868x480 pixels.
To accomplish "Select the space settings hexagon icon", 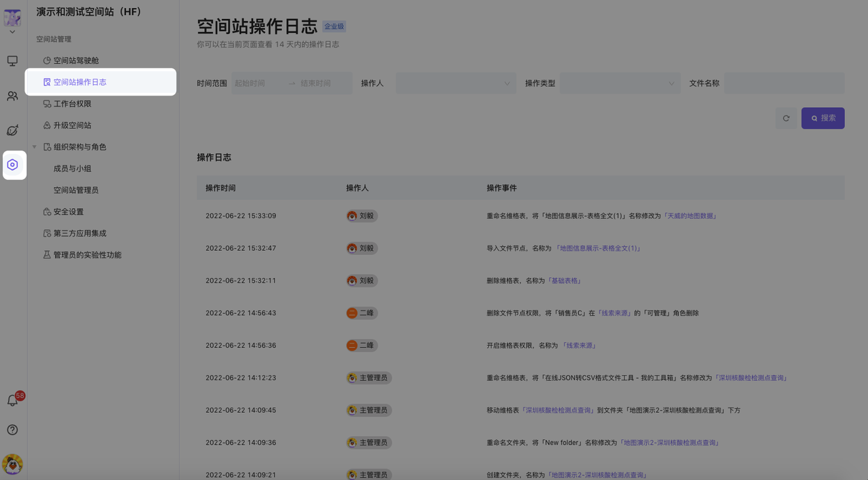I will tap(13, 165).
